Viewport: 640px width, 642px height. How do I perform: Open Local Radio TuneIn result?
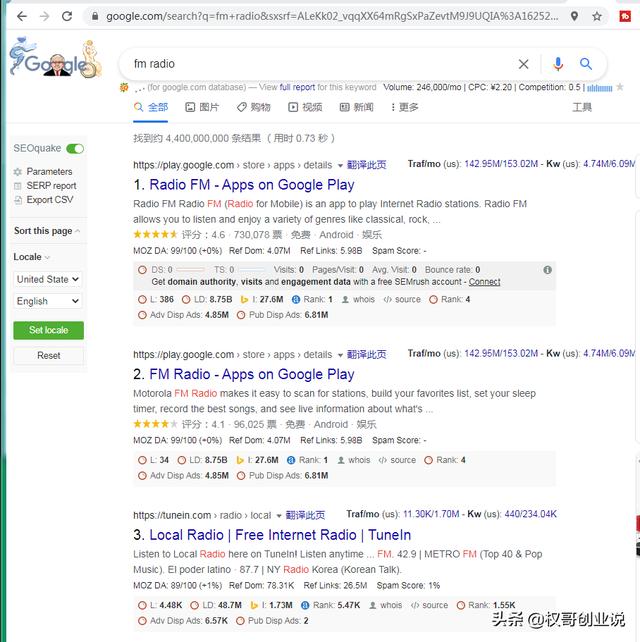point(280,535)
